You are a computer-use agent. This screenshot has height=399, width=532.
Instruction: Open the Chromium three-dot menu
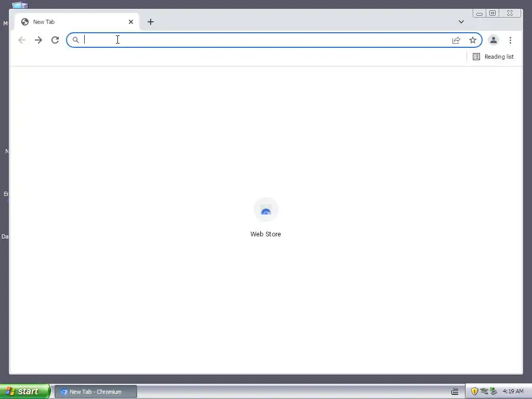click(x=510, y=40)
